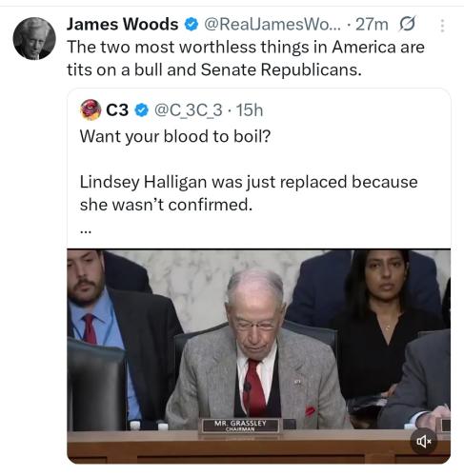The height and width of the screenshot is (476, 464).
Task: Click the 27m post timestamp
Action: pos(372,25)
